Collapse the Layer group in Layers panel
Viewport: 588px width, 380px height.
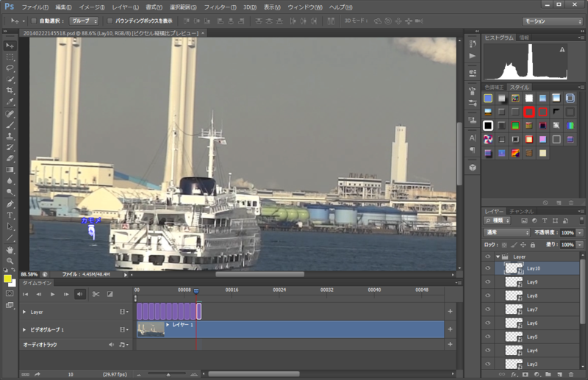[498, 257]
